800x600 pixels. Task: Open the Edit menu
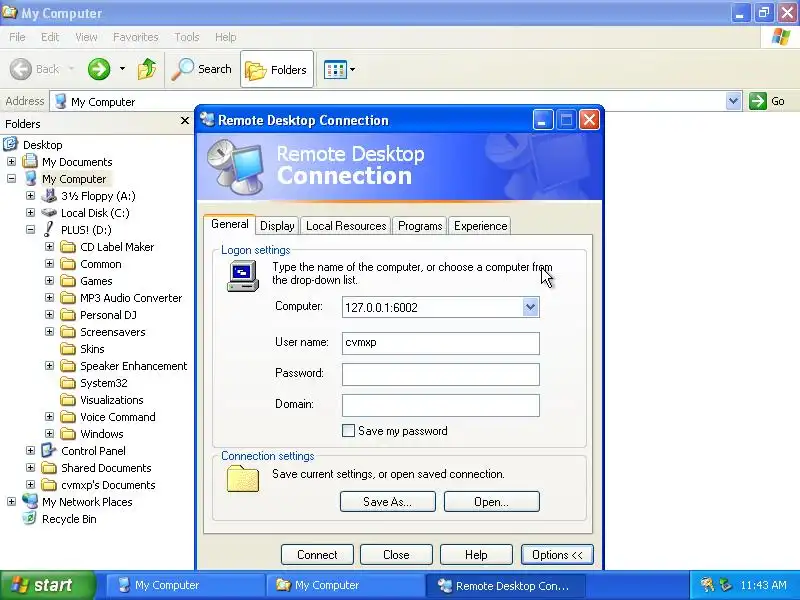[50, 37]
